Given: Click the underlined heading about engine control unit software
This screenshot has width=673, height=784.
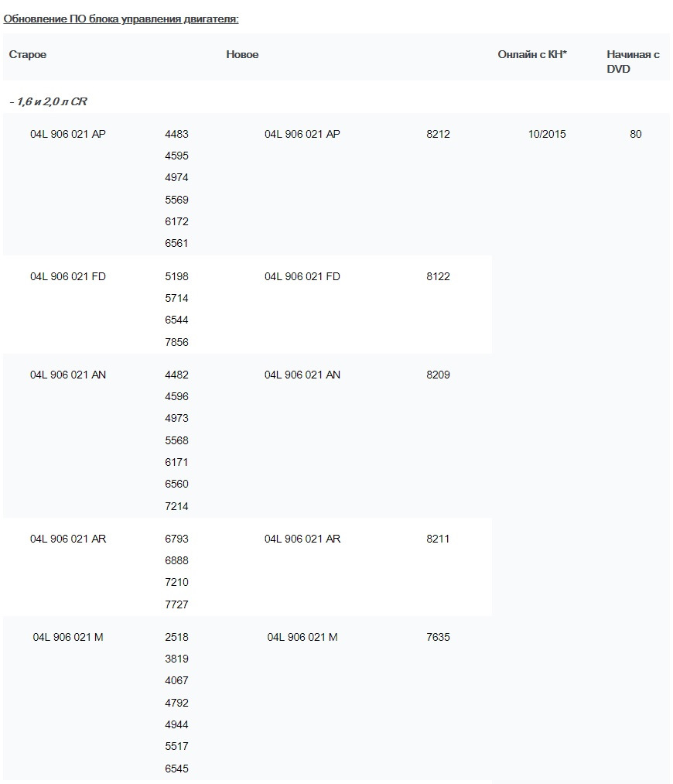Looking at the screenshot, I should pos(121,19).
